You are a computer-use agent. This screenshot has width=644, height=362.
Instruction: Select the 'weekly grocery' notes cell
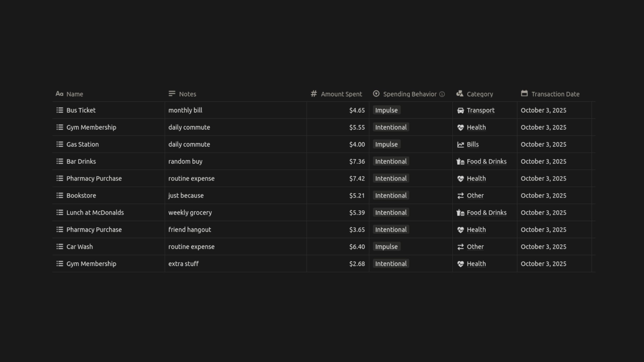pos(236,212)
